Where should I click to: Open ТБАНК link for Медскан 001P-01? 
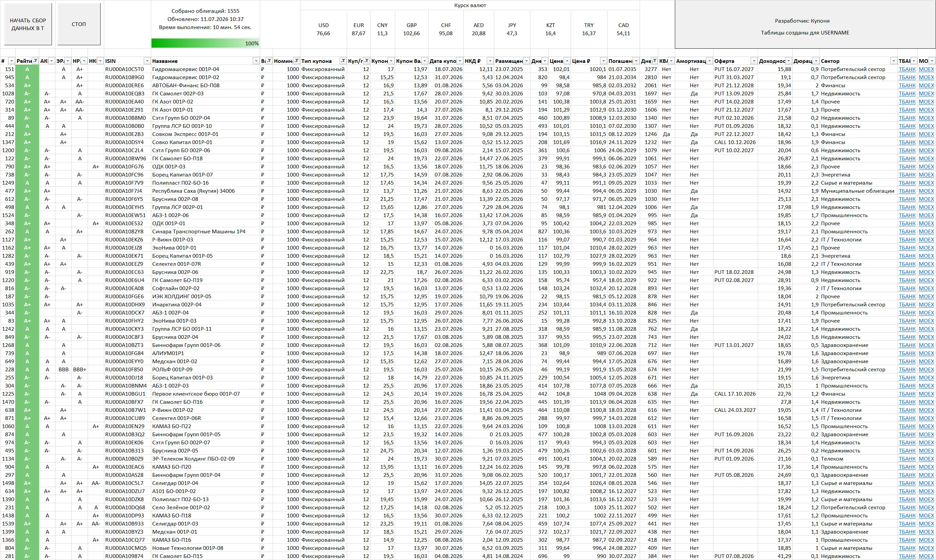907,532
